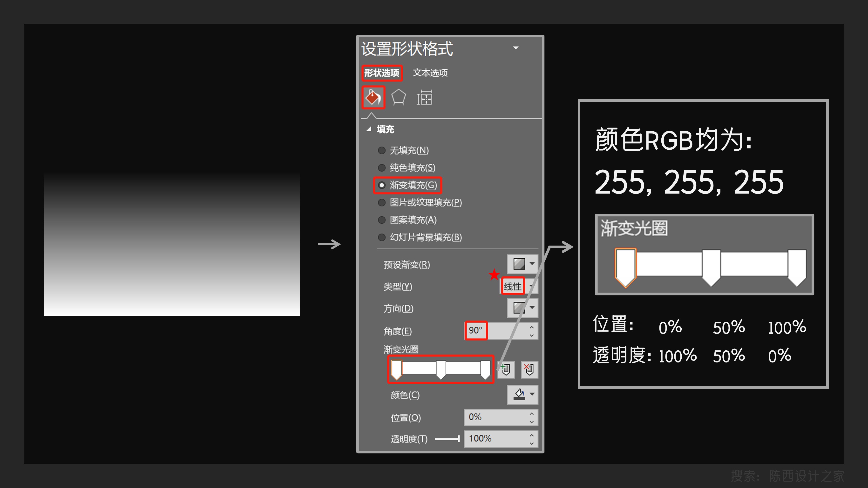Open the pane options arrow beside 设置形状格式
The width and height of the screenshot is (868, 488).
pos(515,48)
